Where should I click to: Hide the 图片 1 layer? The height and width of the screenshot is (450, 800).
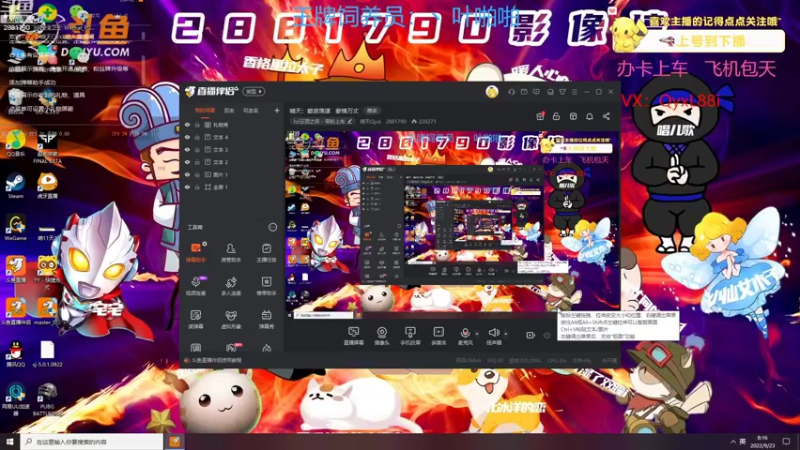pos(187,174)
